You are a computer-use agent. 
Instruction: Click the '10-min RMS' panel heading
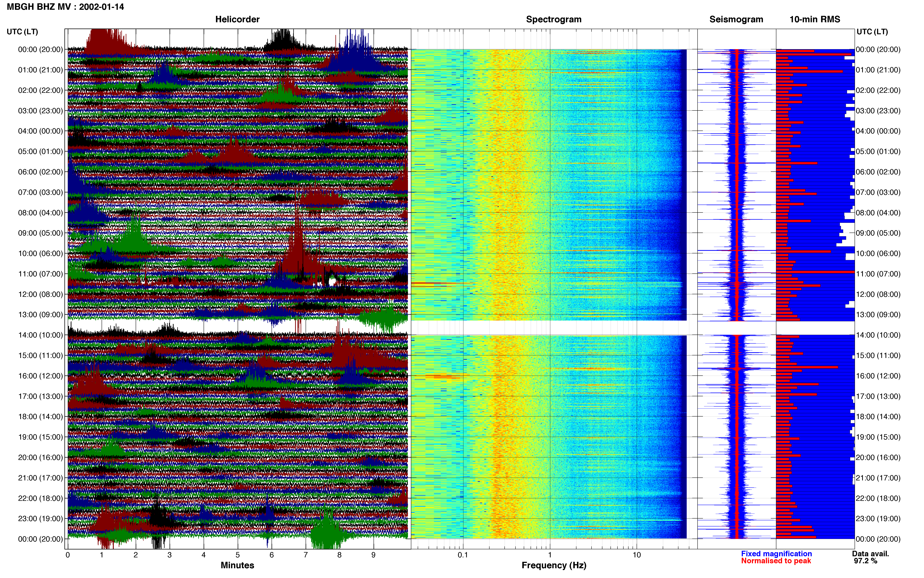click(x=815, y=20)
